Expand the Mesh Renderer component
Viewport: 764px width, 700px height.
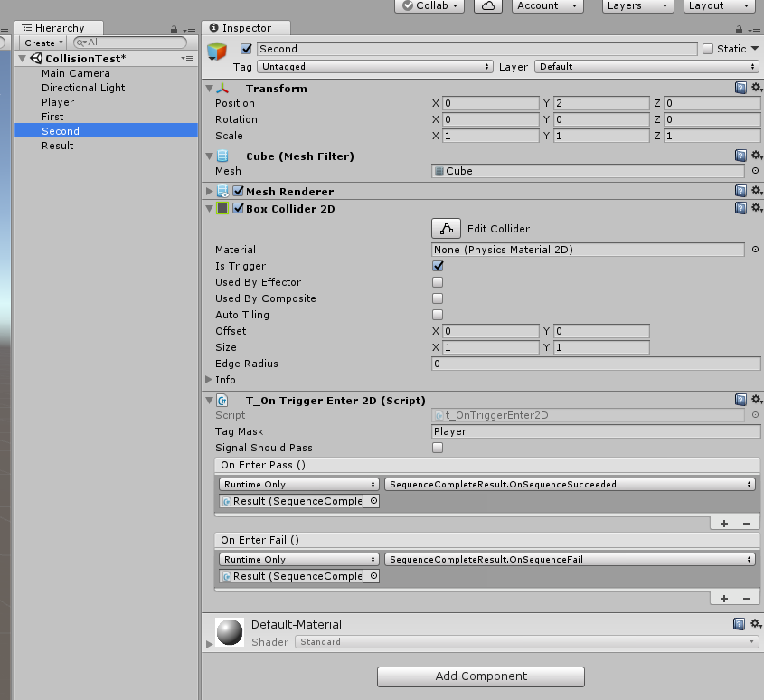pyautogui.click(x=210, y=191)
